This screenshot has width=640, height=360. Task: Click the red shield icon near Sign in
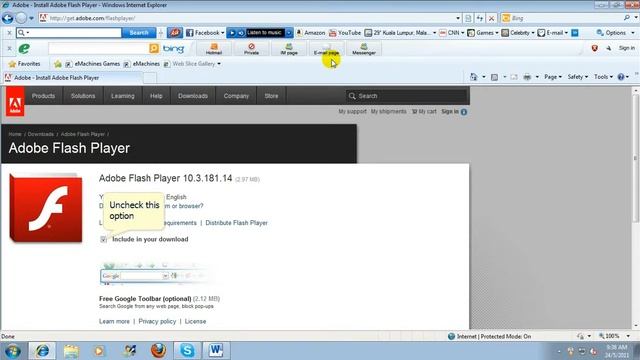click(595, 48)
